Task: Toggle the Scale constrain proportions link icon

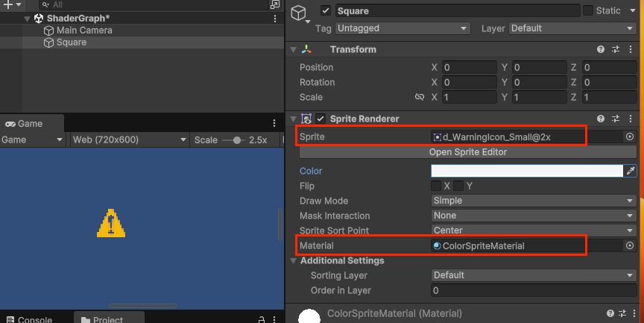Action: (x=420, y=98)
